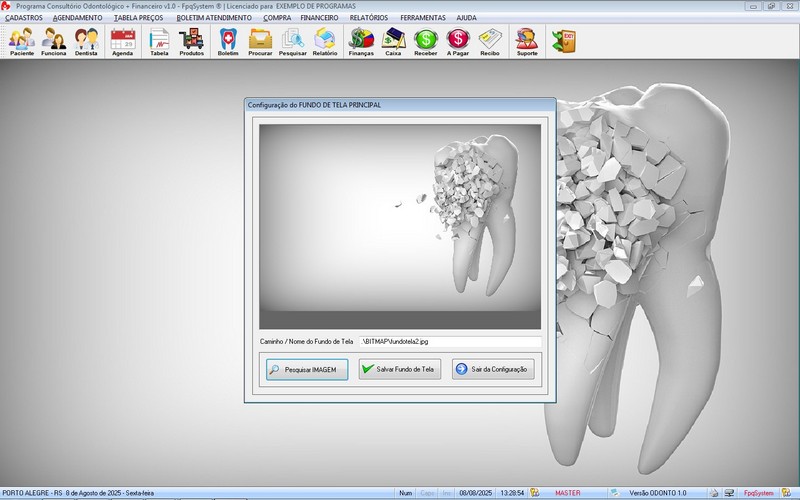Image resolution: width=800 pixels, height=500 pixels.
Task: Open the Dentista registration icon
Action: tap(86, 41)
